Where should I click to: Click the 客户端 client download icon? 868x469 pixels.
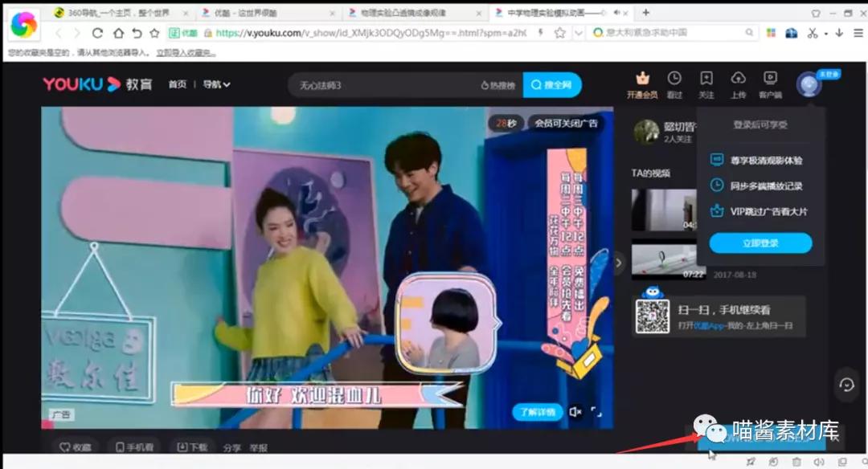pyautogui.click(x=770, y=79)
